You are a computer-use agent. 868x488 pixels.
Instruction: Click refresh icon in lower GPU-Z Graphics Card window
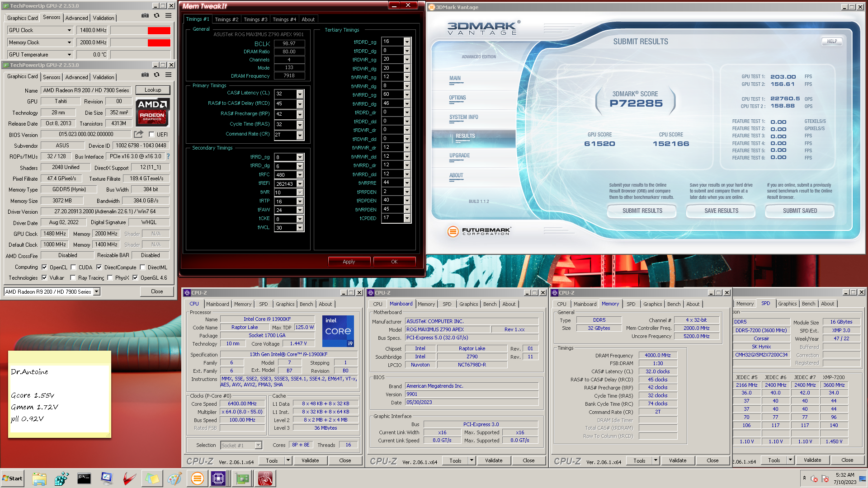156,75
